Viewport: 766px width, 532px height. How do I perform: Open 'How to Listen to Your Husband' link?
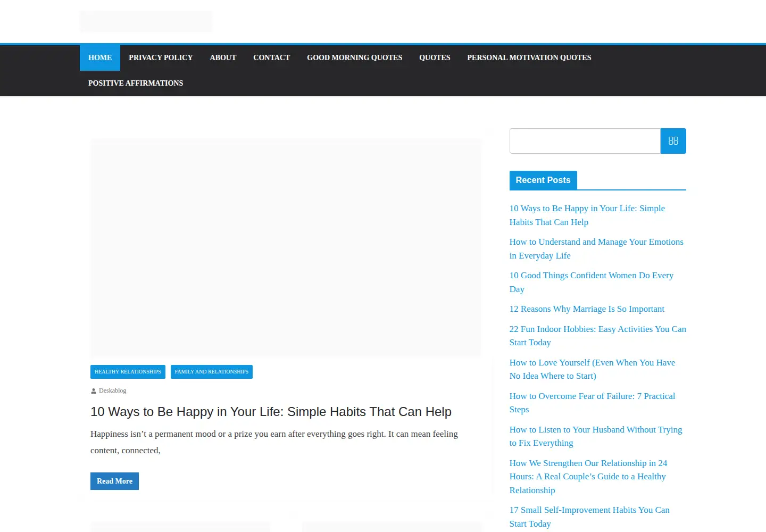(596, 436)
